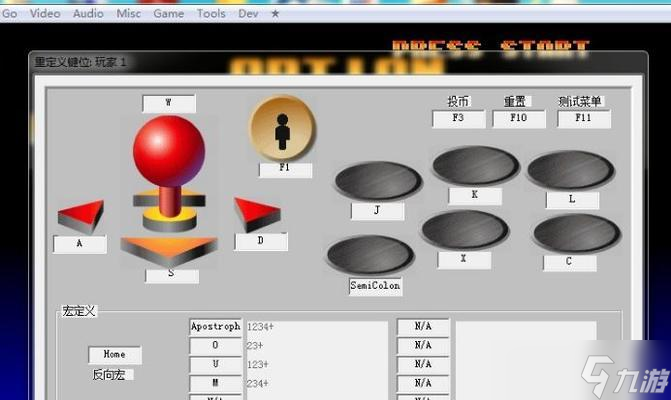The width and height of the screenshot is (671, 400).
Task: Select the red left arrow direction icon
Action: point(83,215)
